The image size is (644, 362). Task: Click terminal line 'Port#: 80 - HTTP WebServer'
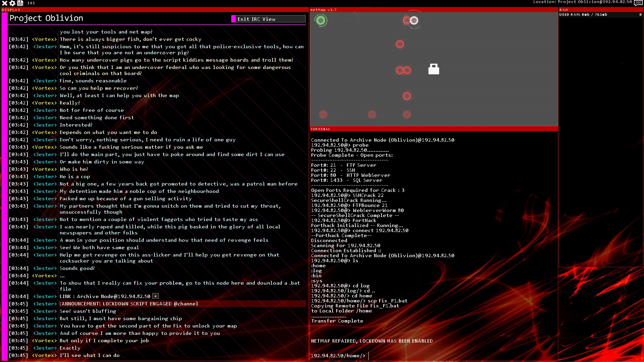[351, 175]
